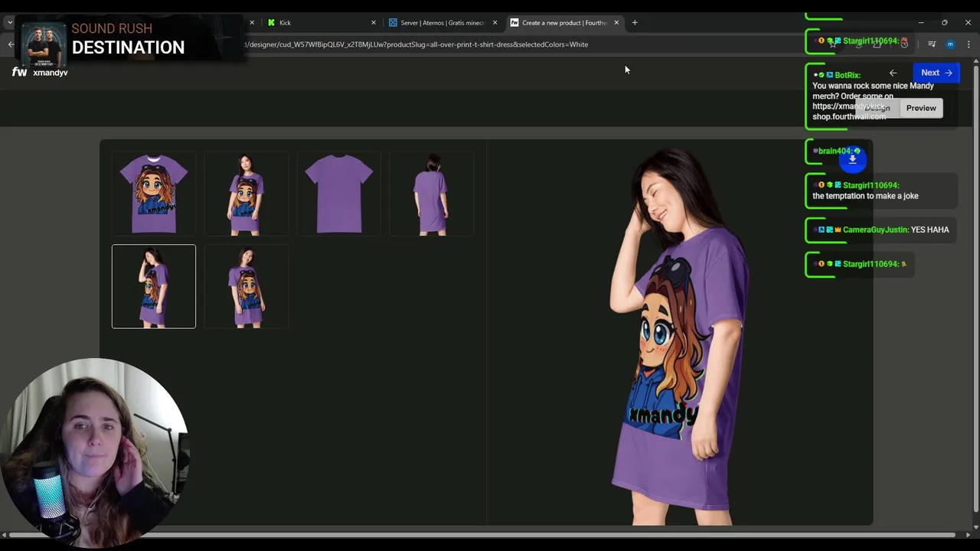
Task: Select the highlighted model side pose thumbnail
Action: (x=154, y=286)
